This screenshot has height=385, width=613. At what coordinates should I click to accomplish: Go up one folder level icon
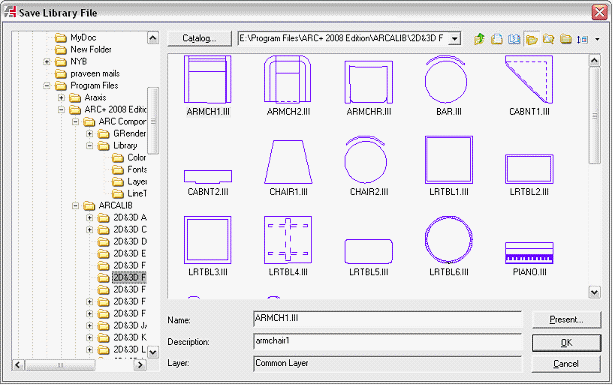479,39
